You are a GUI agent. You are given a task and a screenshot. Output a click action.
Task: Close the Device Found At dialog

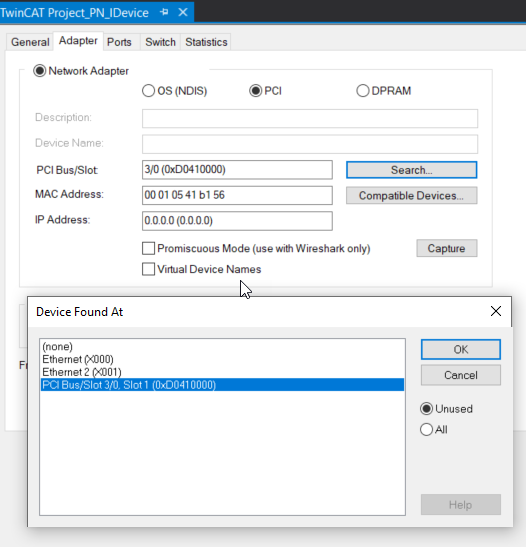[496, 311]
